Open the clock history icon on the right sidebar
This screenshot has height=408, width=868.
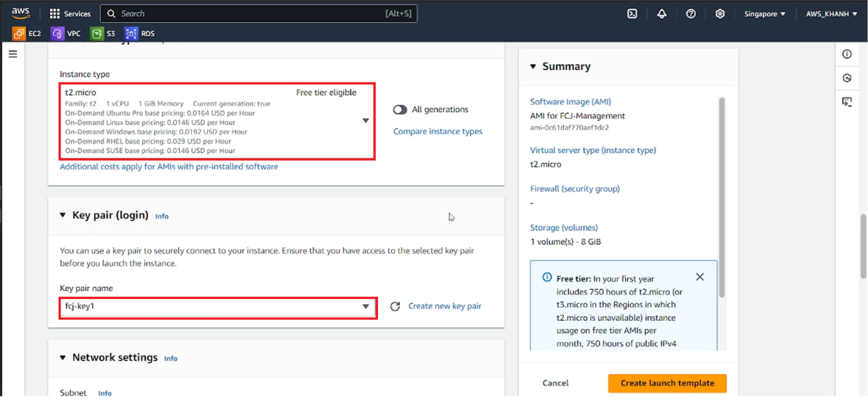click(x=847, y=78)
